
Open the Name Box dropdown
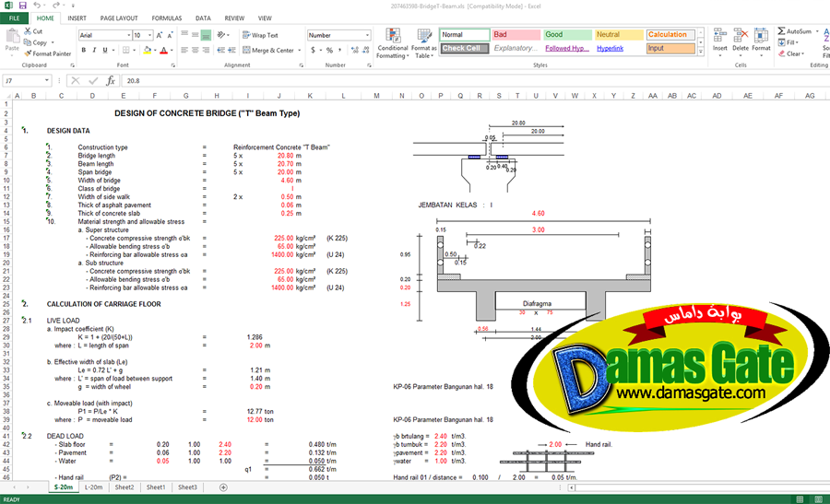point(47,80)
